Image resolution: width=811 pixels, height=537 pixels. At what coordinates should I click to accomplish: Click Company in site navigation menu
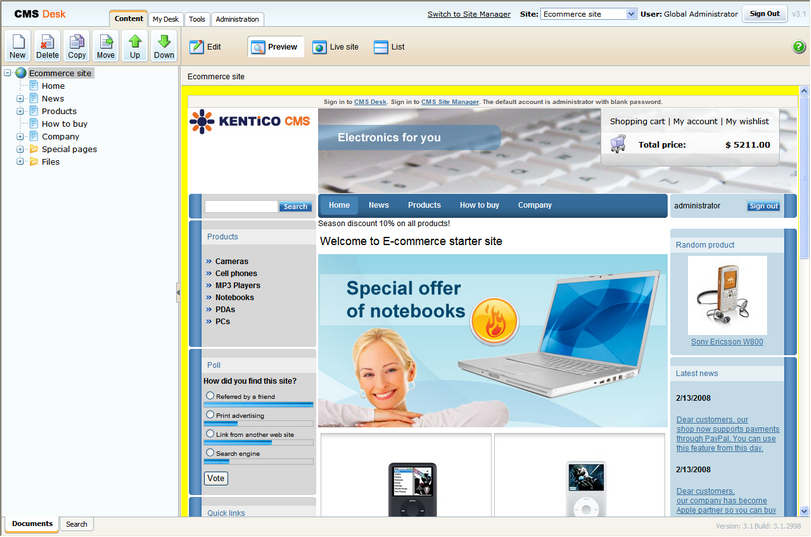(x=535, y=205)
